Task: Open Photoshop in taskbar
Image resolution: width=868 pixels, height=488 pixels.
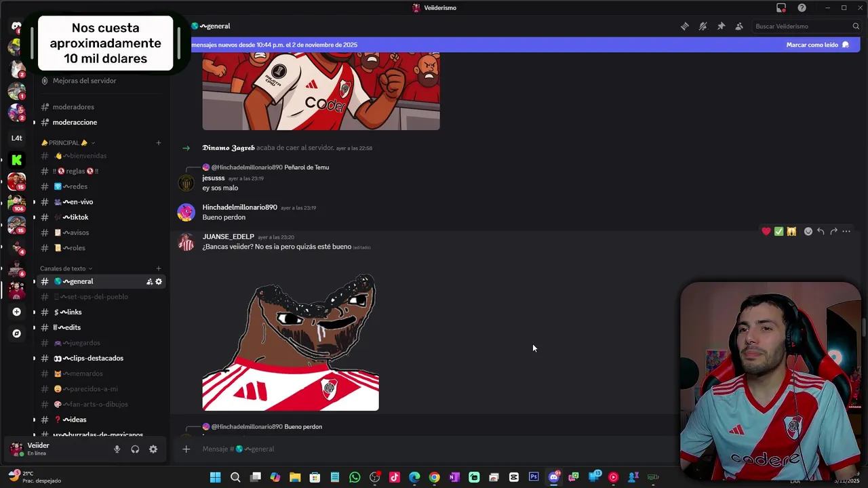Action: point(534,477)
